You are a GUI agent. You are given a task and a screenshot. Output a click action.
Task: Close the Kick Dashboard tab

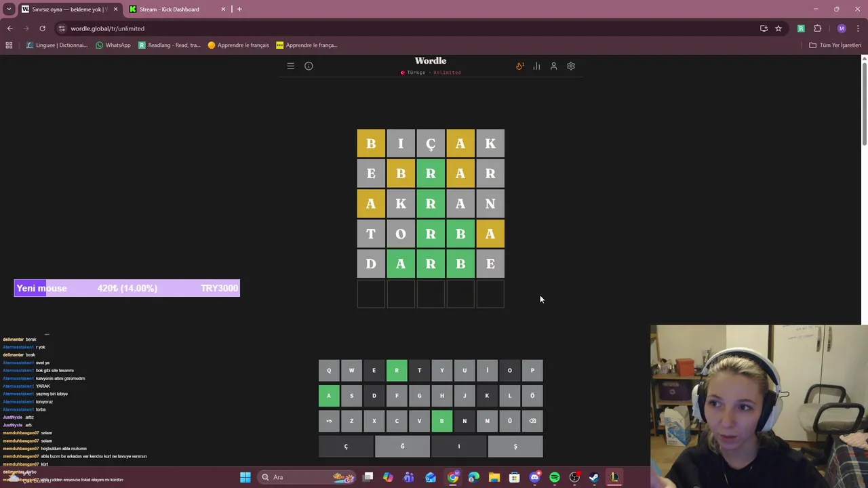coord(223,9)
